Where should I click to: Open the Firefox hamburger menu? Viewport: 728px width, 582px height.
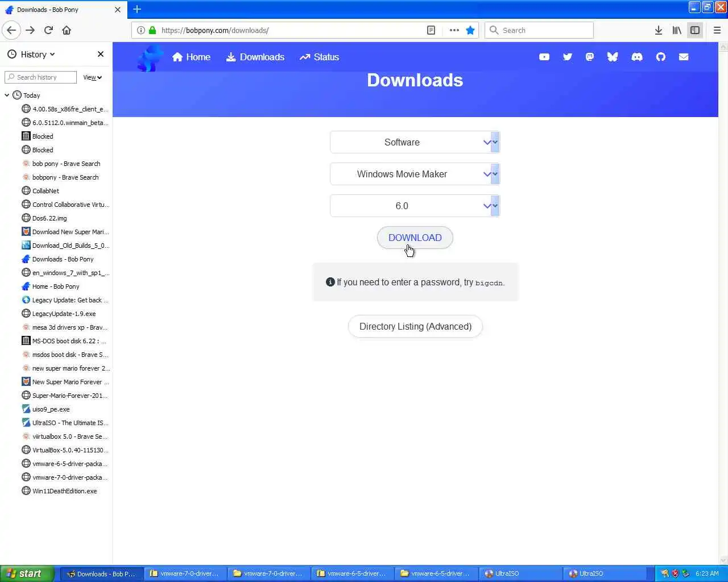click(717, 30)
